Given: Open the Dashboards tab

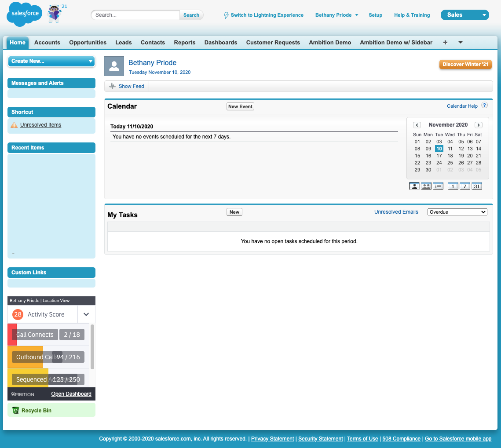Looking at the screenshot, I should [221, 42].
